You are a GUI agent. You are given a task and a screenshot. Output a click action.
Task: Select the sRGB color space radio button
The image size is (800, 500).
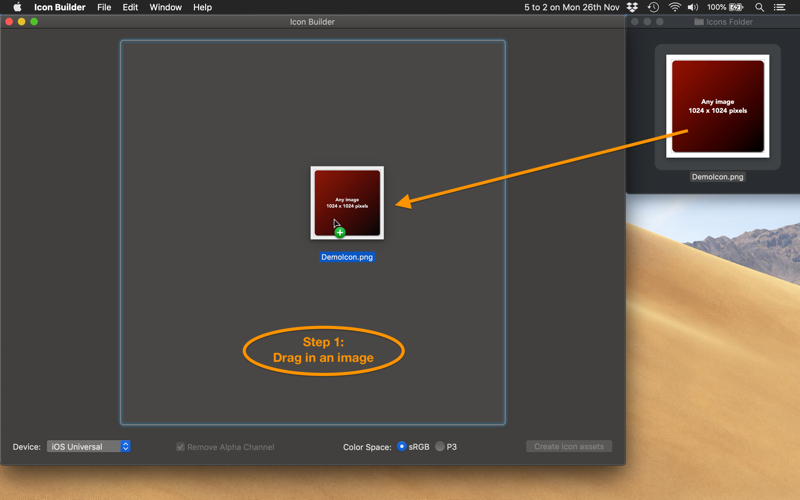(402, 446)
